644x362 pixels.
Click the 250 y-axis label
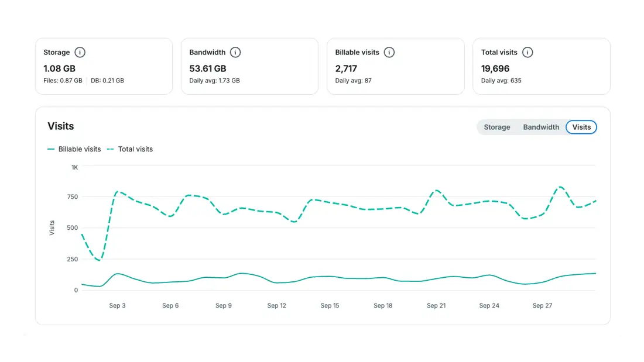click(72, 259)
